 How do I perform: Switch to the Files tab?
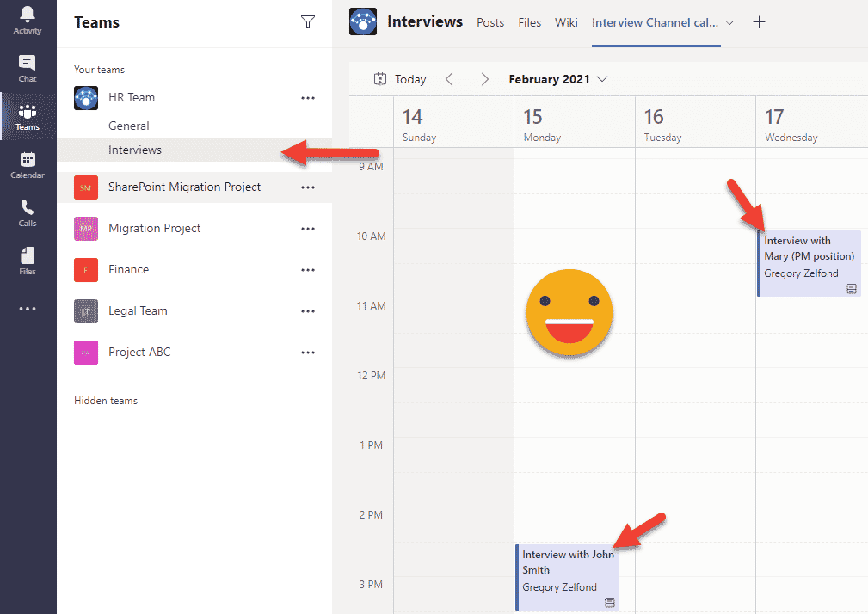click(530, 22)
